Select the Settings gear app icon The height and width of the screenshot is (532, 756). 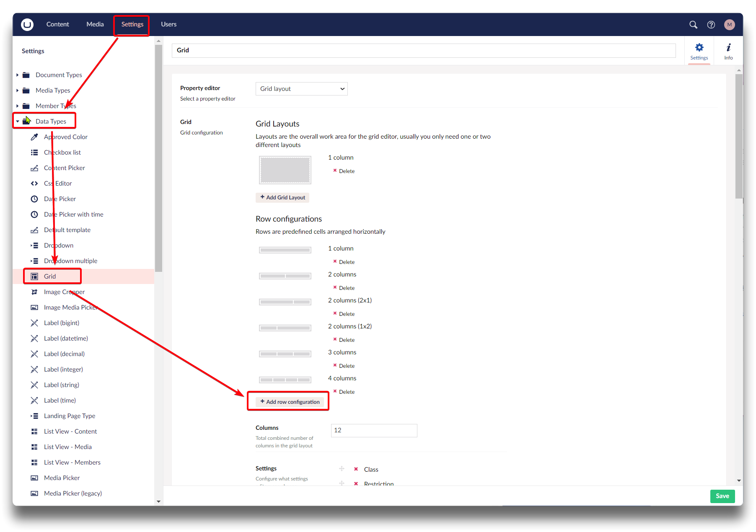699,52
